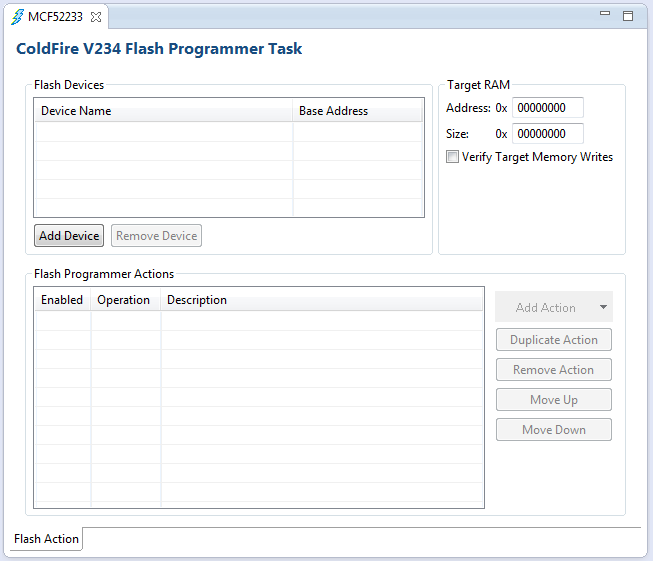
Task: Click the Duplicate Action button
Action: click(554, 339)
